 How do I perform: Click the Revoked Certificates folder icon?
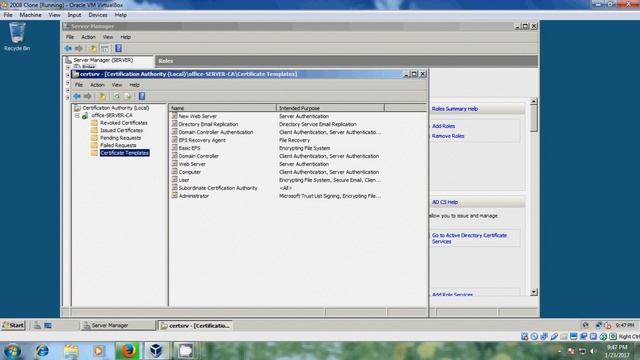point(94,123)
